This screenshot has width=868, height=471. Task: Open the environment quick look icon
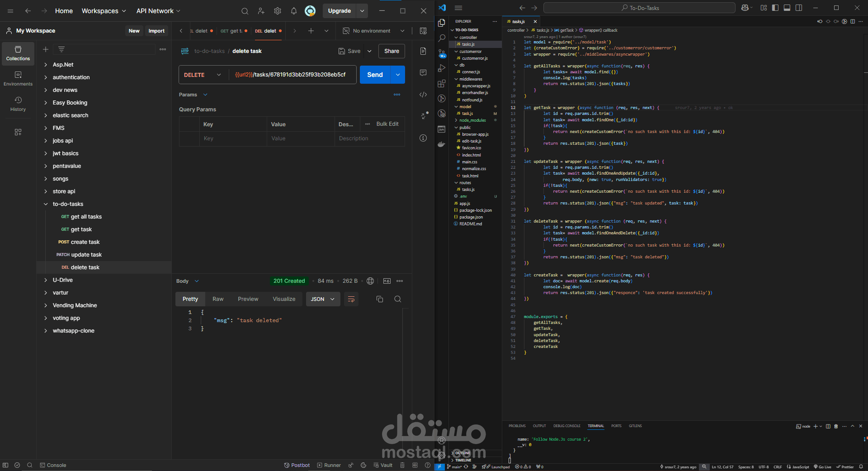click(423, 31)
